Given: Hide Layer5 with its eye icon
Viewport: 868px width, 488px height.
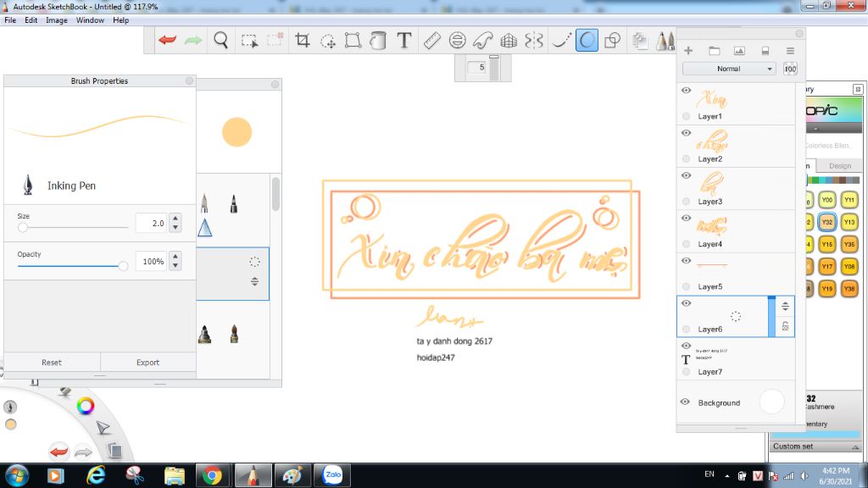Looking at the screenshot, I should 687,261.
